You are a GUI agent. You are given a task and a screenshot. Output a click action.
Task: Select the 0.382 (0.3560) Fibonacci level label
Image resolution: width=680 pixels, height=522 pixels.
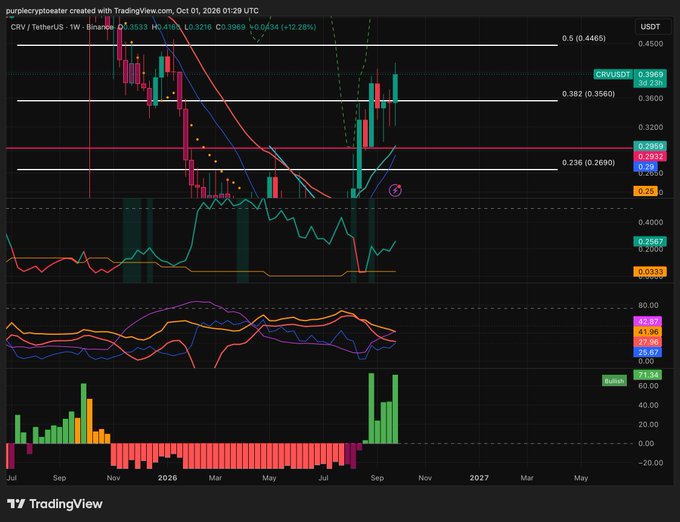click(x=588, y=94)
